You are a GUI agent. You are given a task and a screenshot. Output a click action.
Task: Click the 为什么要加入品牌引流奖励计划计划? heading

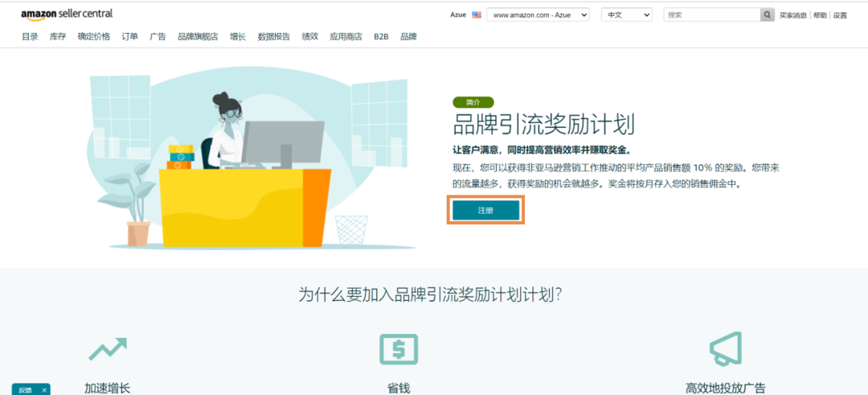pyautogui.click(x=431, y=294)
